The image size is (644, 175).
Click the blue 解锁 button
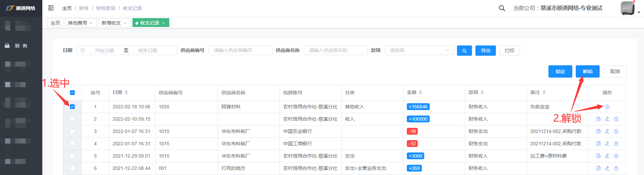(x=587, y=71)
